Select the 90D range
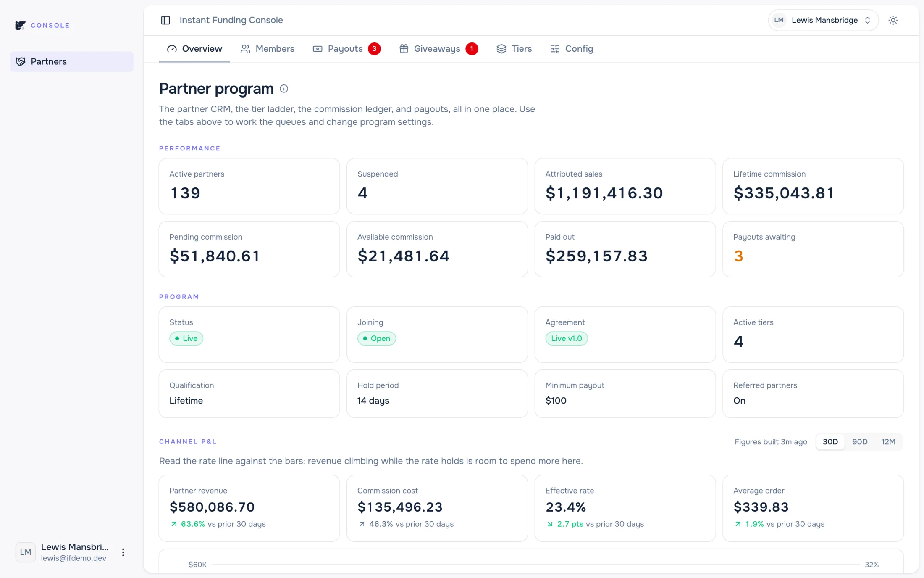924x578 pixels. pos(860,442)
